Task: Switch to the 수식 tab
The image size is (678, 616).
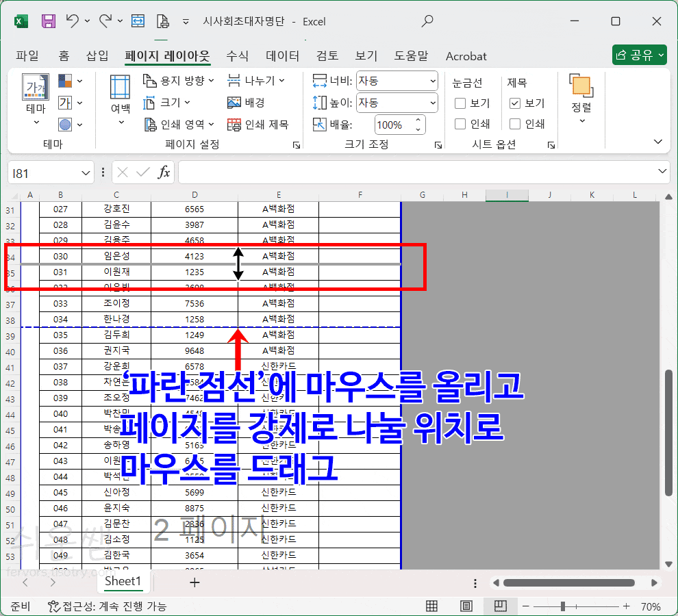Action: pos(237,55)
